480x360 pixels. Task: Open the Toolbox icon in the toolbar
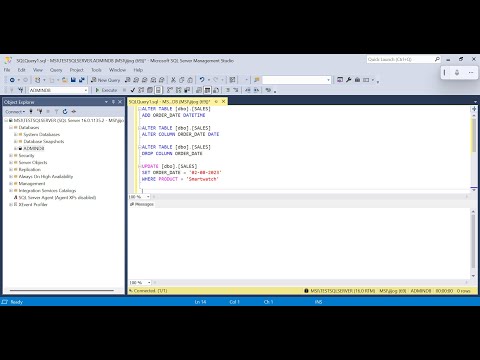click(x=357, y=80)
